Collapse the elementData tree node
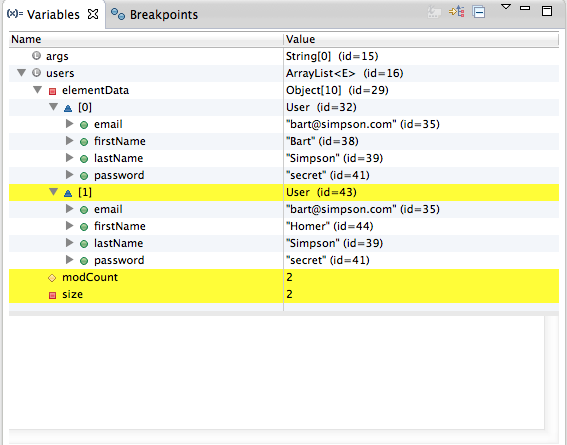The height and width of the screenshot is (445, 567). click(38, 90)
